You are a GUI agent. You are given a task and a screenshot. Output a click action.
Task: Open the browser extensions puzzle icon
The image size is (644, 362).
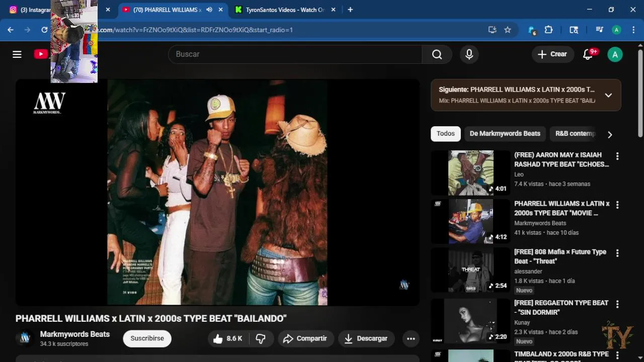pos(548,30)
